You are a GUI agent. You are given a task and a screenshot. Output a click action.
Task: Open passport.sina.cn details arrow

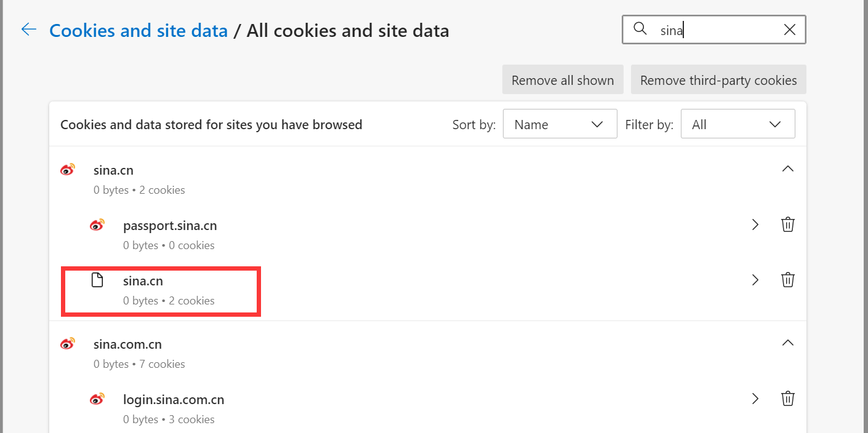click(755, 224)
